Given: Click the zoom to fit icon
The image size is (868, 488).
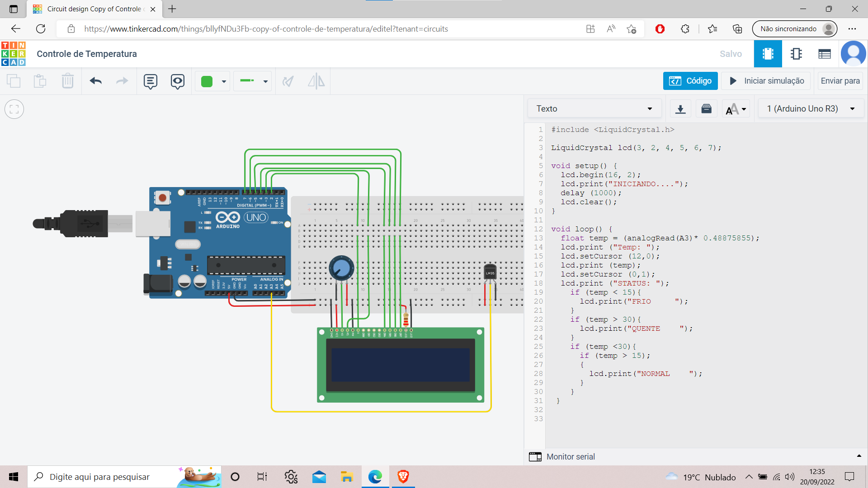Looking at the screenshot, I should pos(14,109).
